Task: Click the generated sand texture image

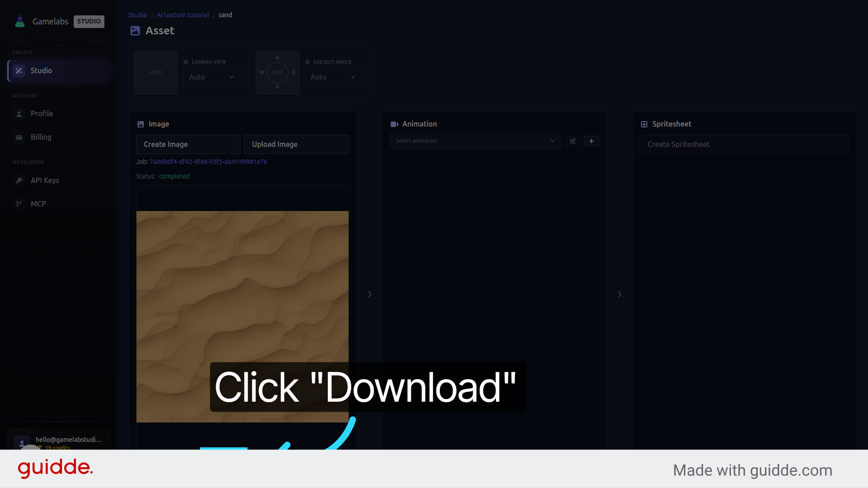Action: [242, 316]
